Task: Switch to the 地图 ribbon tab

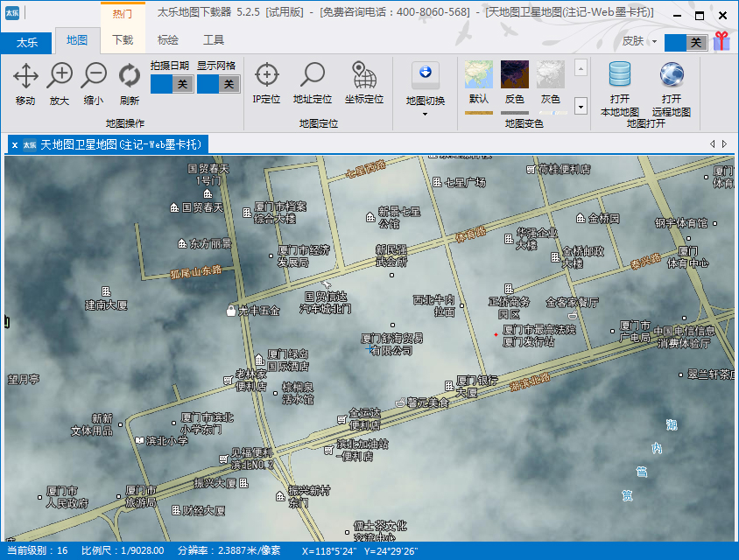Action: (x=77, y=40)
